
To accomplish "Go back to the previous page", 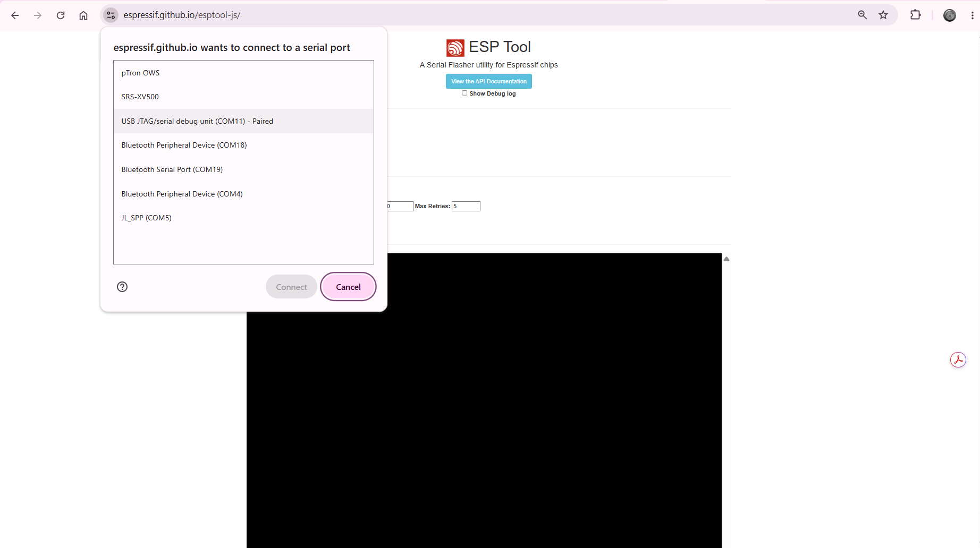I will 15,15.
